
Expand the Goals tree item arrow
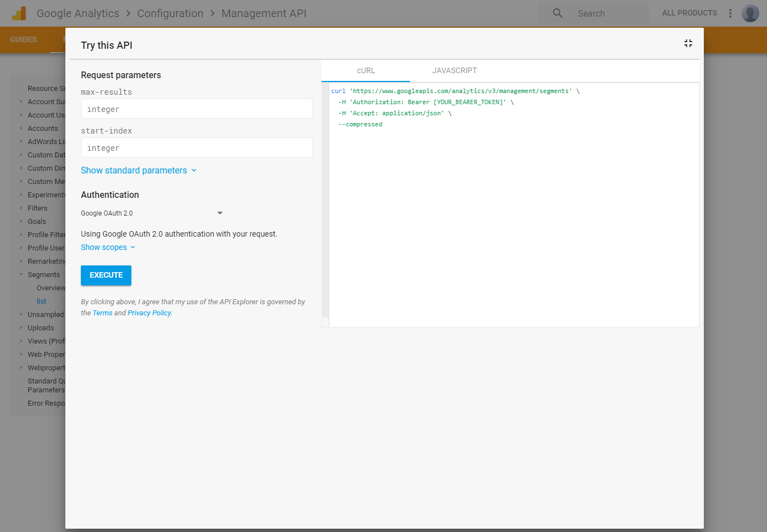point(21,221)
